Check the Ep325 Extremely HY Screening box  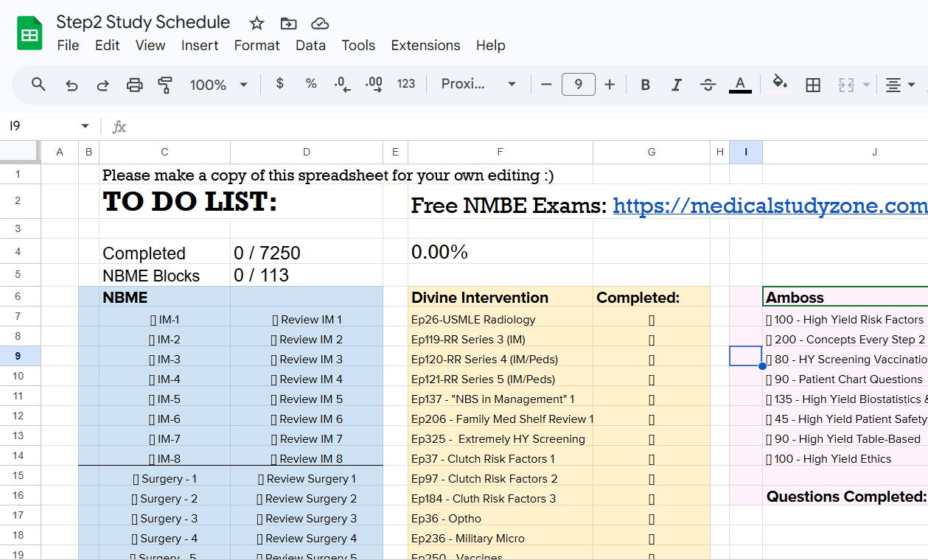[652, 439]
